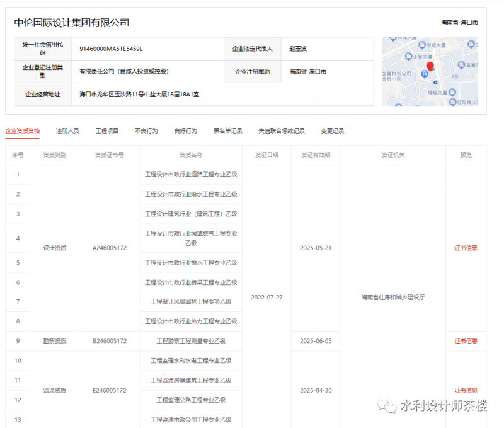
Task: Click the issuing authority 海南省住房和城乡建设厅
Action: (392, 298)
